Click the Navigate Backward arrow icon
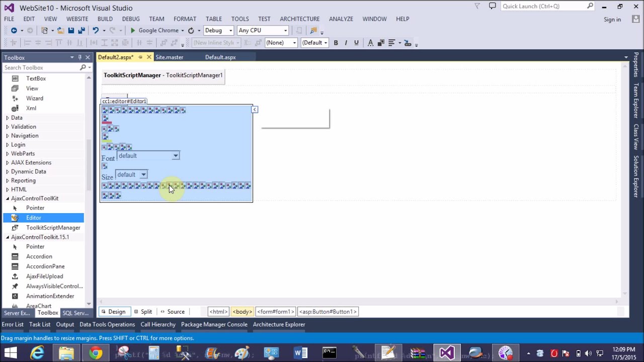 [x=14, y=31]
